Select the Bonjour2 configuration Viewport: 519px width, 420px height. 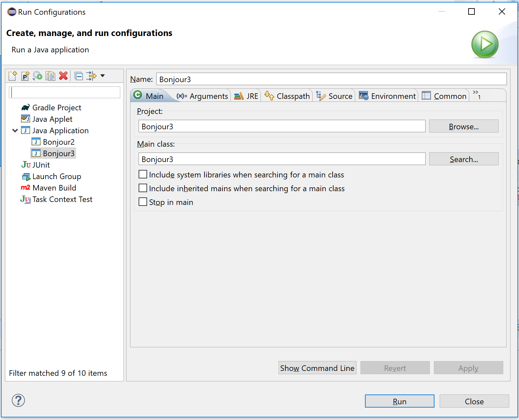pyautogui.click(x=59, y=142)
